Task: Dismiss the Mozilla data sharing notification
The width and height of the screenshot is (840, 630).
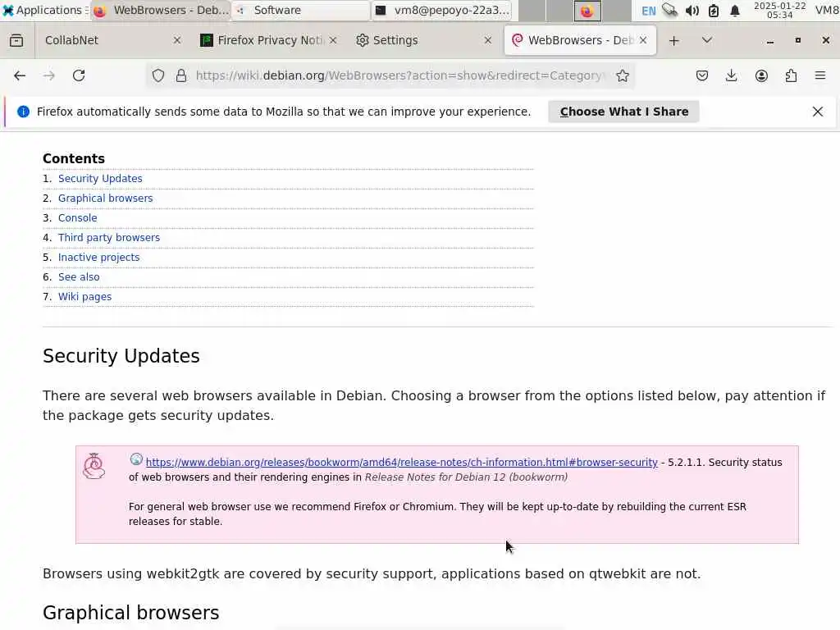Action: (818, 112)
